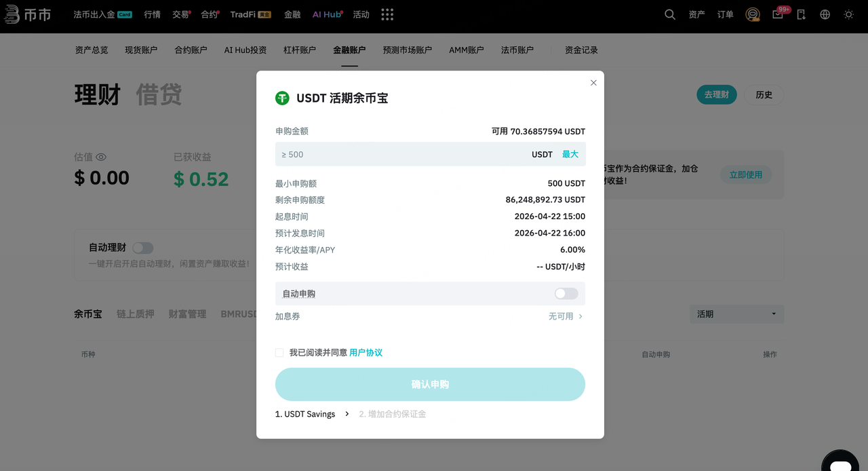Click the app download phone icon
Viewport: 868px width, 471px height.
(802, 14)
